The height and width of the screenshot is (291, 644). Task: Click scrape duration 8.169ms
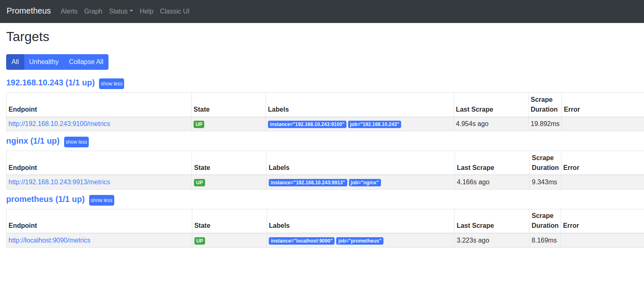pos(544,240)
